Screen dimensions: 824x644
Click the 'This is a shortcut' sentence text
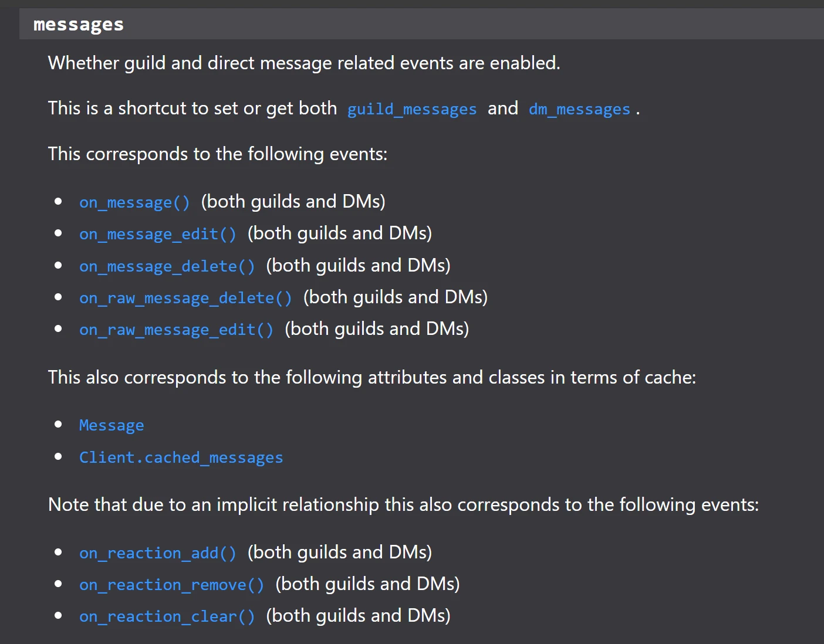(x=192, y=109)
